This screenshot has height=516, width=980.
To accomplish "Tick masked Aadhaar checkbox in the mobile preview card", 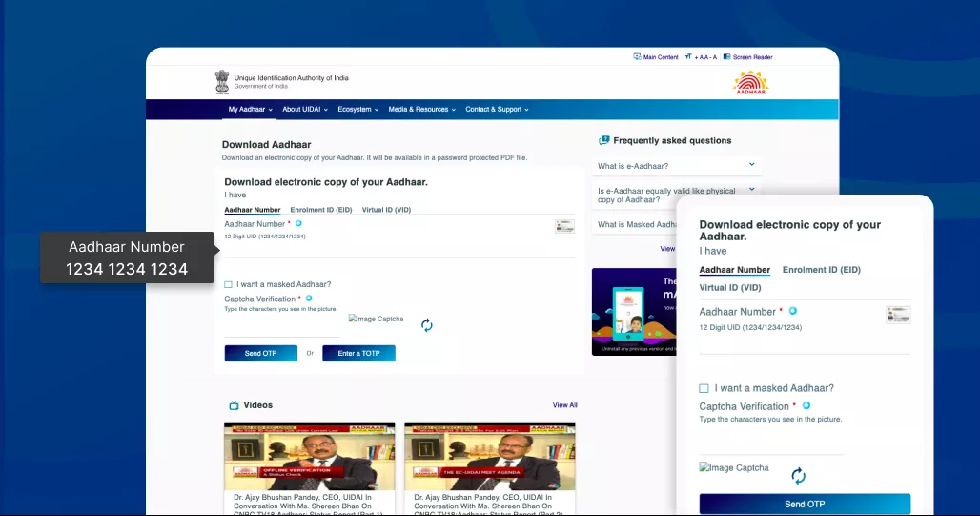I will click(704, 388).
